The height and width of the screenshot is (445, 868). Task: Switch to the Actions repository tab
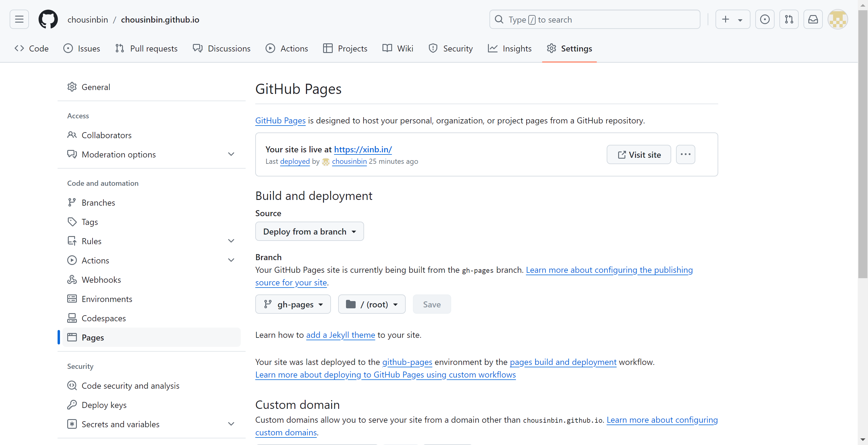[287, 48]
